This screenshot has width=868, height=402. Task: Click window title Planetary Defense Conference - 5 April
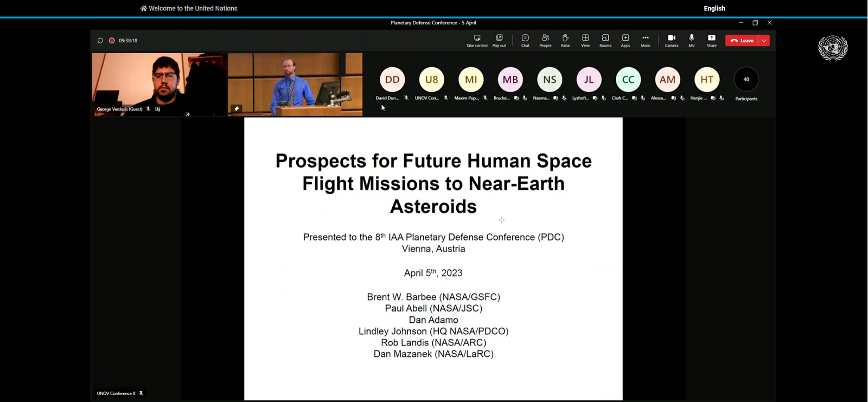pos(433,23)
